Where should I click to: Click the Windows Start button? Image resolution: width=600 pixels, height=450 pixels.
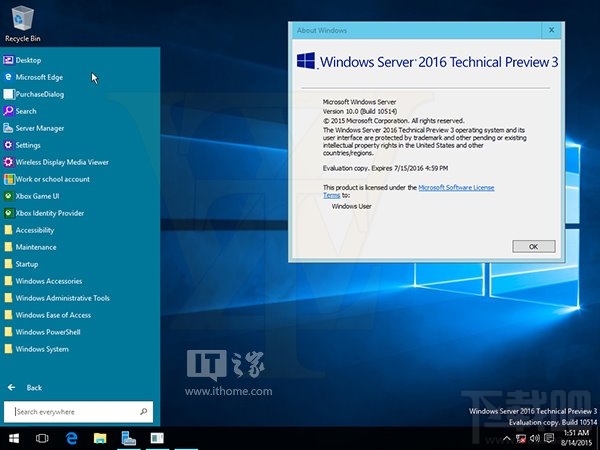pos(14,438)
